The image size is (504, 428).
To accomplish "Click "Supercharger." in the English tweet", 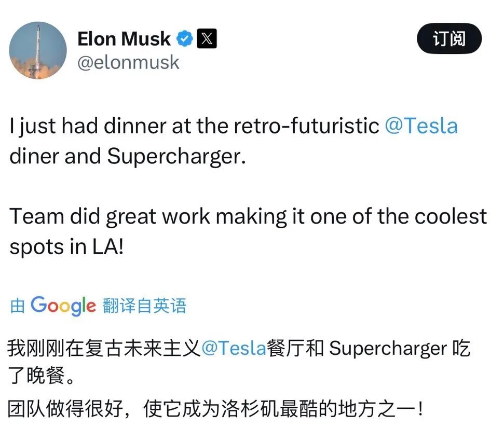I will pyautogui.click(x=176, y=157).
